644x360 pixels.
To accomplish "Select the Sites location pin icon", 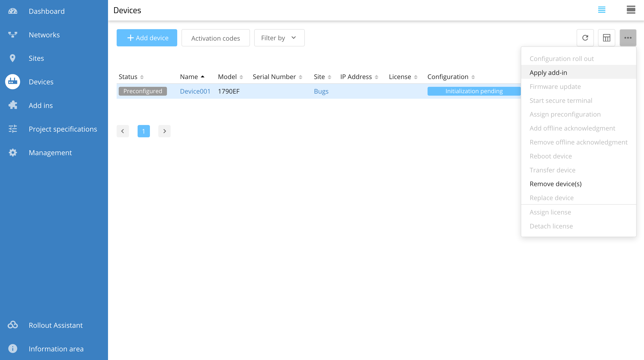I will point(13,58).
